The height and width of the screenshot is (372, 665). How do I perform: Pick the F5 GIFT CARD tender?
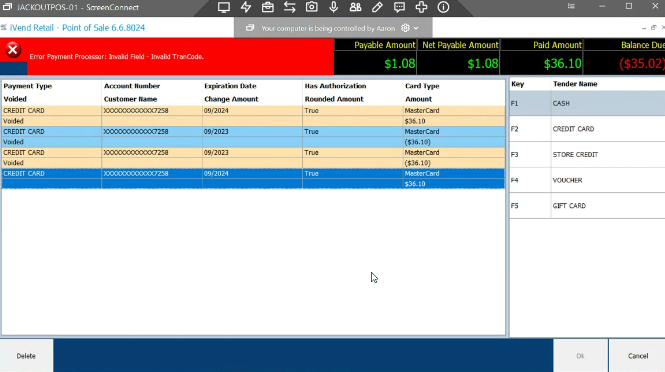587,206
